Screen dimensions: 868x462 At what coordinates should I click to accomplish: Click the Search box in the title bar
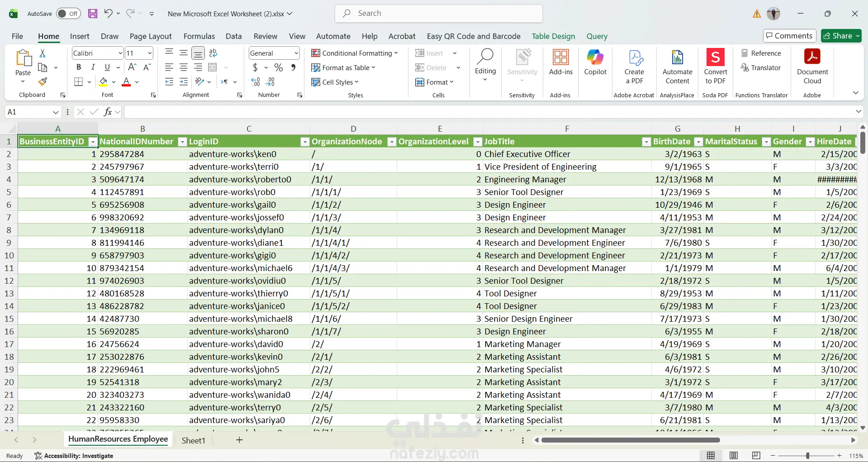(439, 14)
